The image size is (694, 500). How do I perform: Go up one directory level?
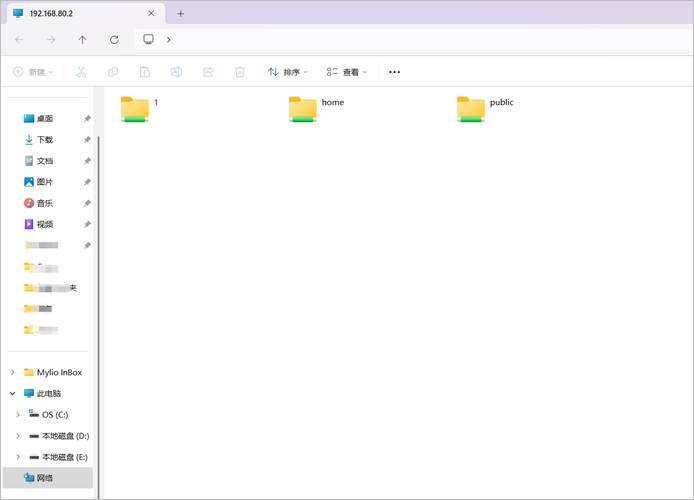(x=82, y=40)
